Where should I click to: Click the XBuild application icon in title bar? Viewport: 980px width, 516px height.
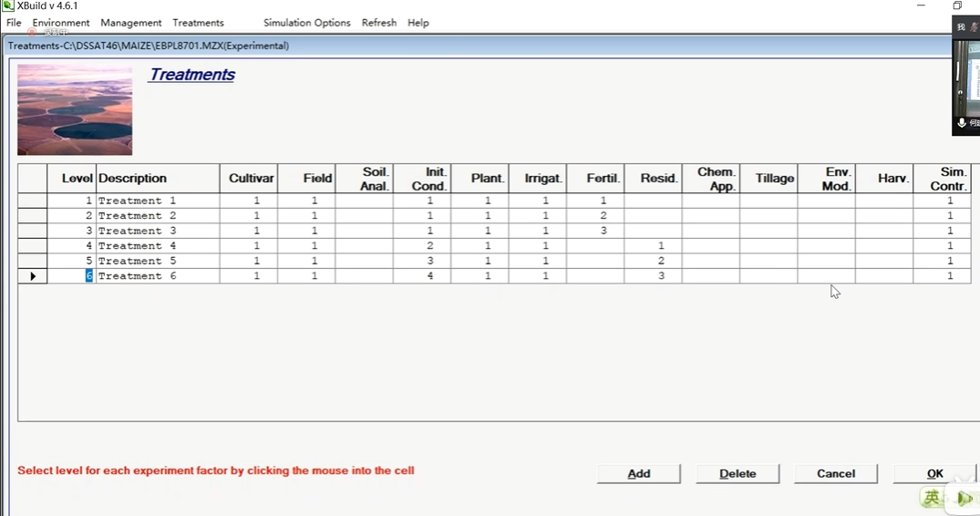pyautogui.click(x=7, y=5)
